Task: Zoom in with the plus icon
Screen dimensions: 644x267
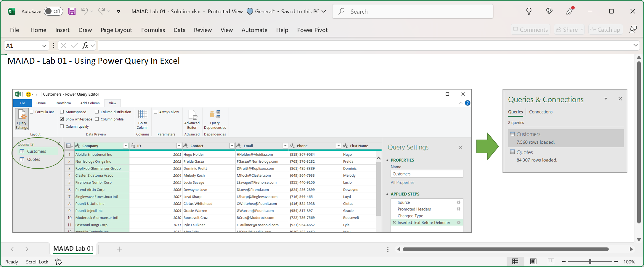Action: pyautogui.click(x=616, y=262)
